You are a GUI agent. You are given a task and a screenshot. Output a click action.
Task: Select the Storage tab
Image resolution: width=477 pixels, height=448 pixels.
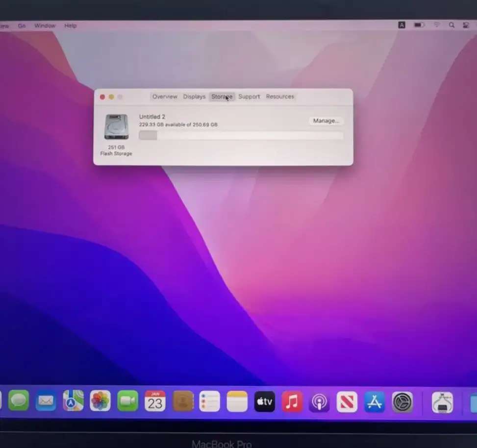pos(222,97)
